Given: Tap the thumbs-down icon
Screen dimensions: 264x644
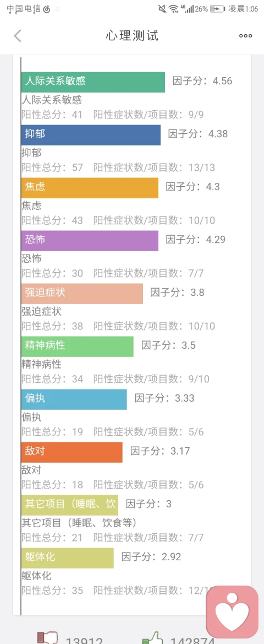Looking at the screenshot, I should click(46, 638).
